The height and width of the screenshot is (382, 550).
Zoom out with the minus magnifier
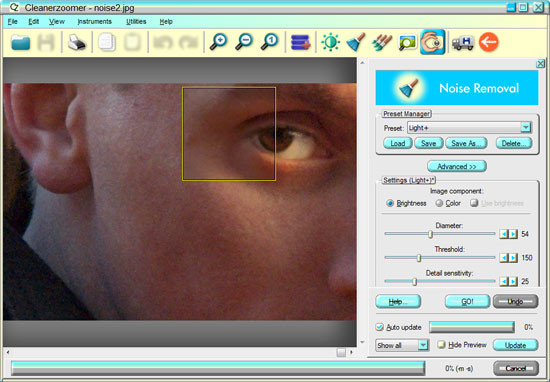coord(244,42)
